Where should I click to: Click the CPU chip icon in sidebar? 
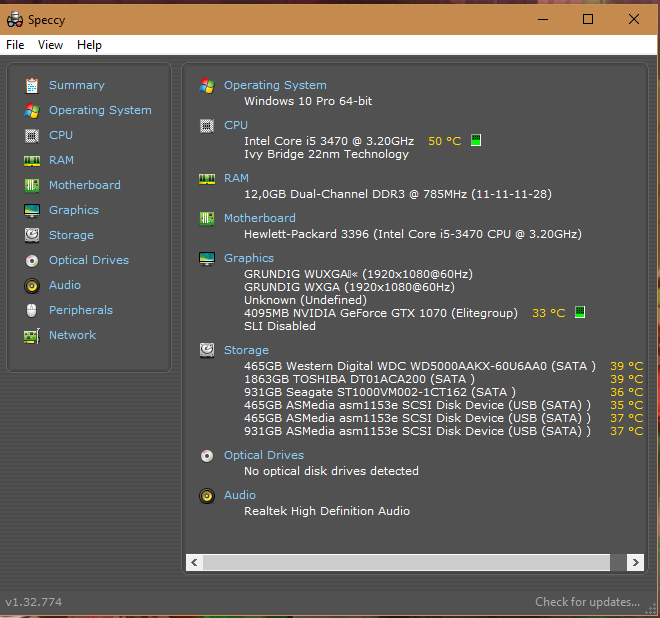coord(32,136)
